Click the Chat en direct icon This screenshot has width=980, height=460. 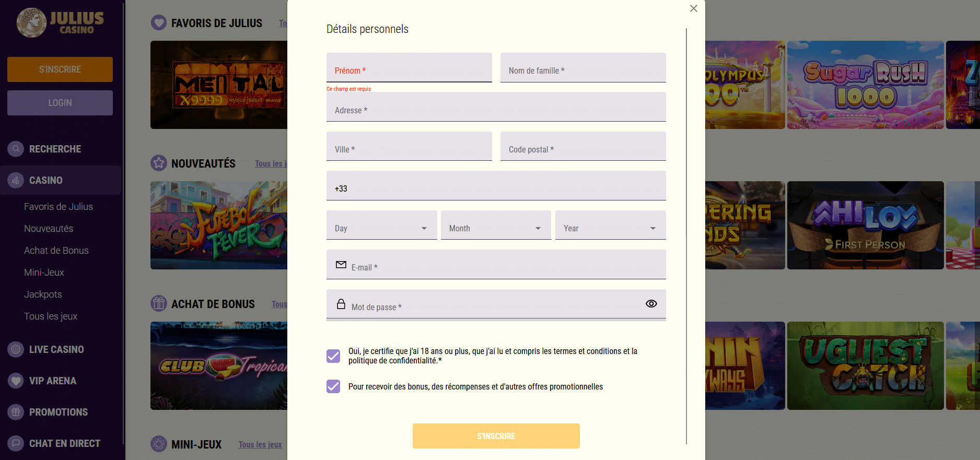click(x=16, y=443)
